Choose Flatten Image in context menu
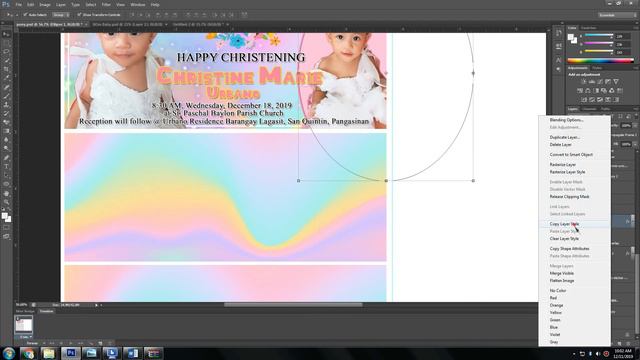The width and height of the screenshot is (640, 360). [x=562, y=281]
